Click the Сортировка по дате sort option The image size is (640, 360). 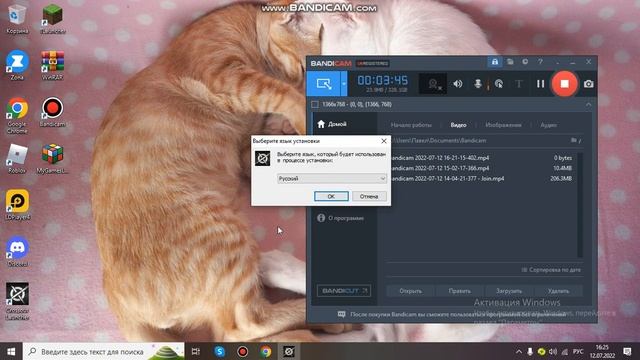551,270
